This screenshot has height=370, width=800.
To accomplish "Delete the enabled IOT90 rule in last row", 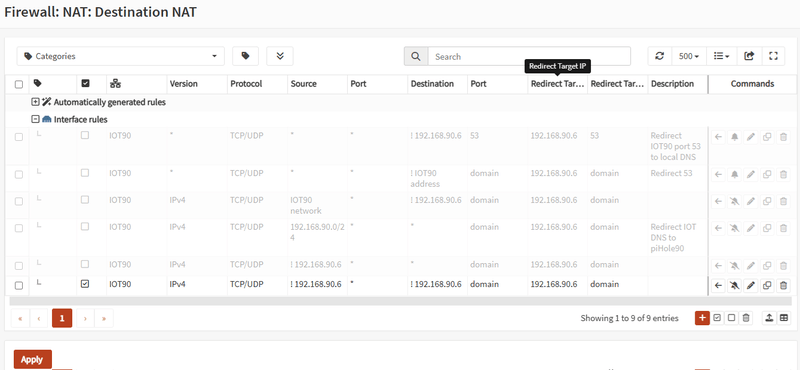I will pos(783,286).
